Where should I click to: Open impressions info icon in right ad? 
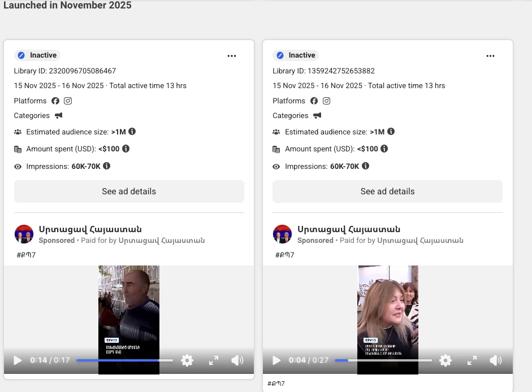pos(365,166)
